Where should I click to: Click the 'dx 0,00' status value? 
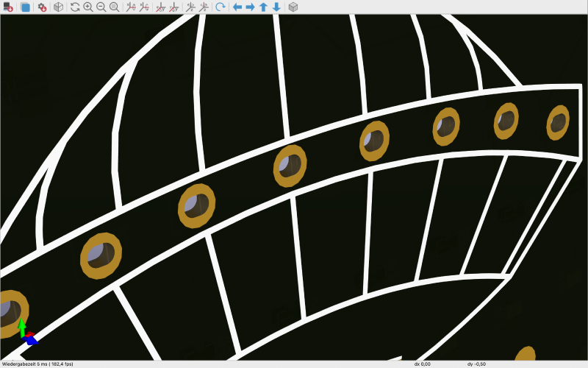[422, 364]
